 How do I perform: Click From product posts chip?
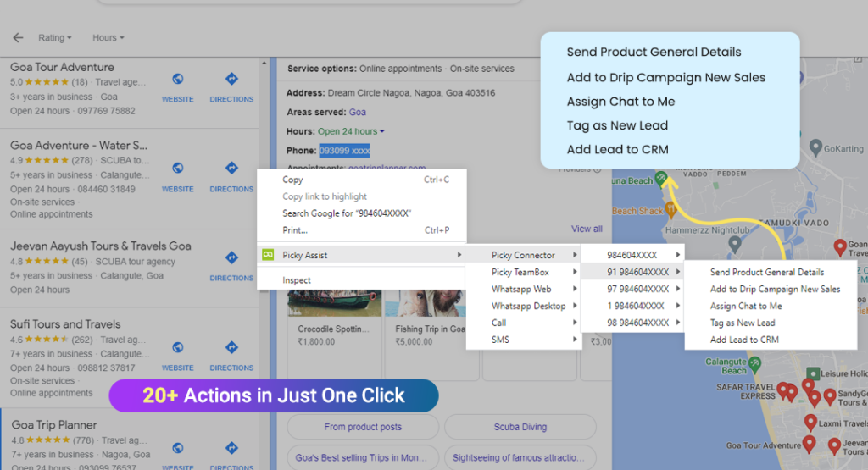click(363, 427)
